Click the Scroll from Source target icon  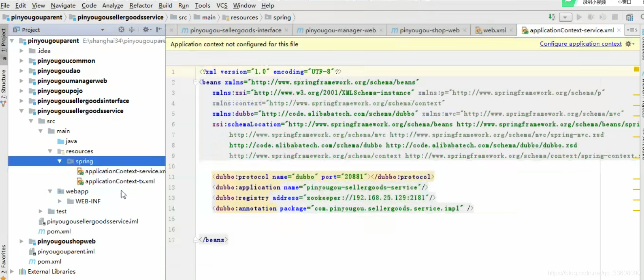pyautogui.click(x=121, y=30)
